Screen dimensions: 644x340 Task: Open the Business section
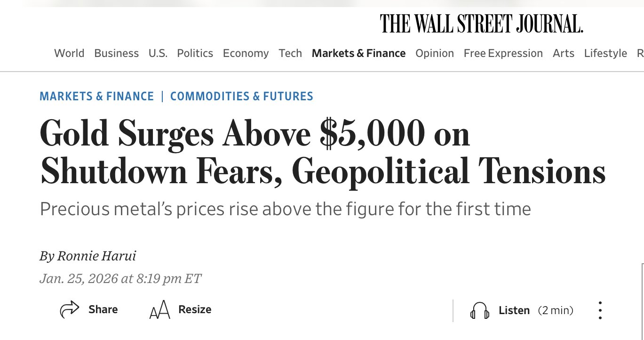[116, 53]
